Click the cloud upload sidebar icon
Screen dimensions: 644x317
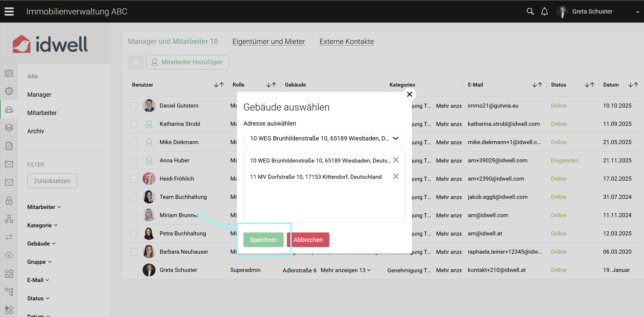click(9, 255)
